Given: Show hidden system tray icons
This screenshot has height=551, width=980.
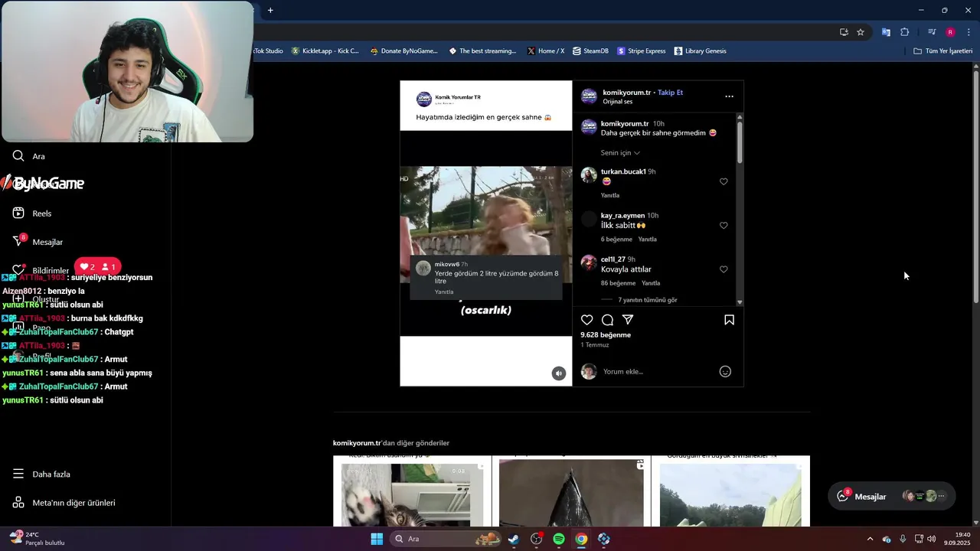Looking at the screenshot, I should (x=870, y=539).
